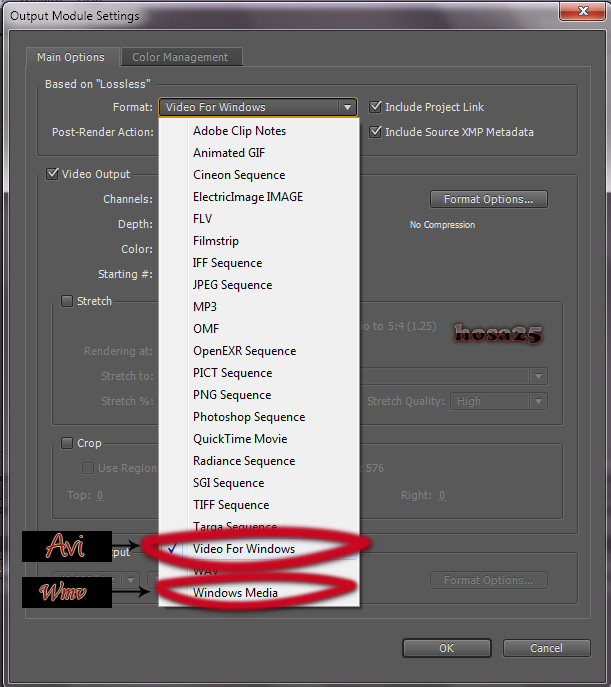Screen dimensions: 611x687
Task: Select Radiance Sequence format
Action: 259,461
